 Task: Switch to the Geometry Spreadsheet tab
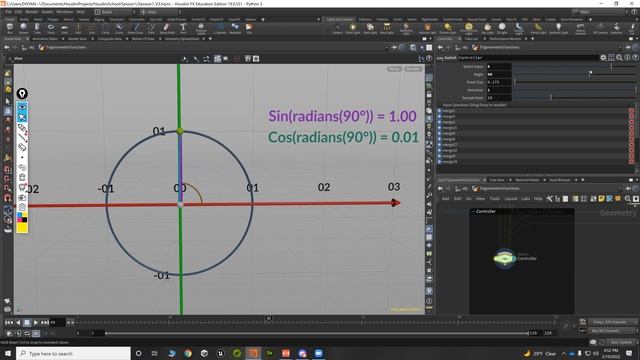182,39
